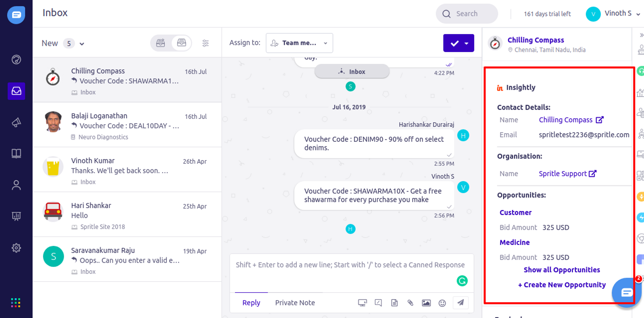644x318 pixels.
Task: Open the settings gear icon in sidebar
Action: point(16,248)
